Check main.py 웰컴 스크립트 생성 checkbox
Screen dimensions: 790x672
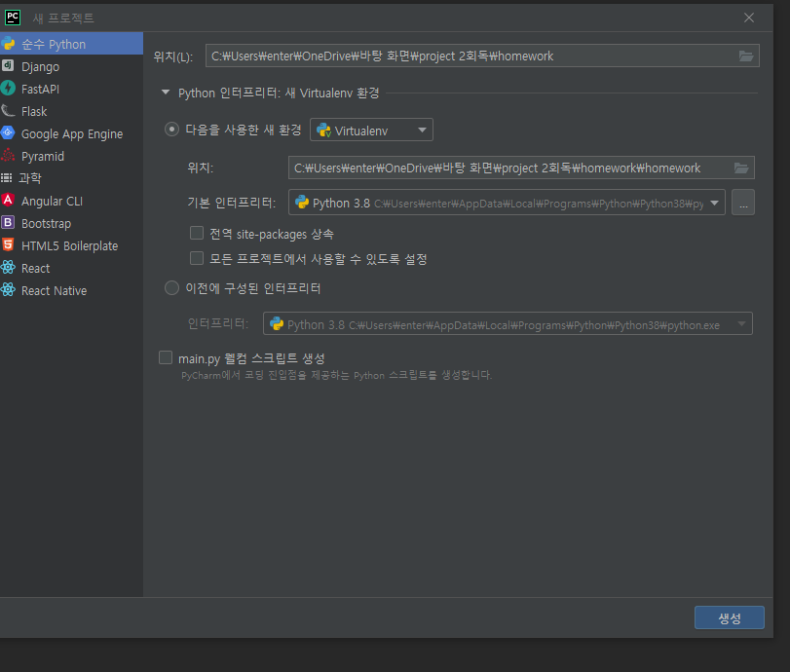pyautogui.click(x=166, y=357)
